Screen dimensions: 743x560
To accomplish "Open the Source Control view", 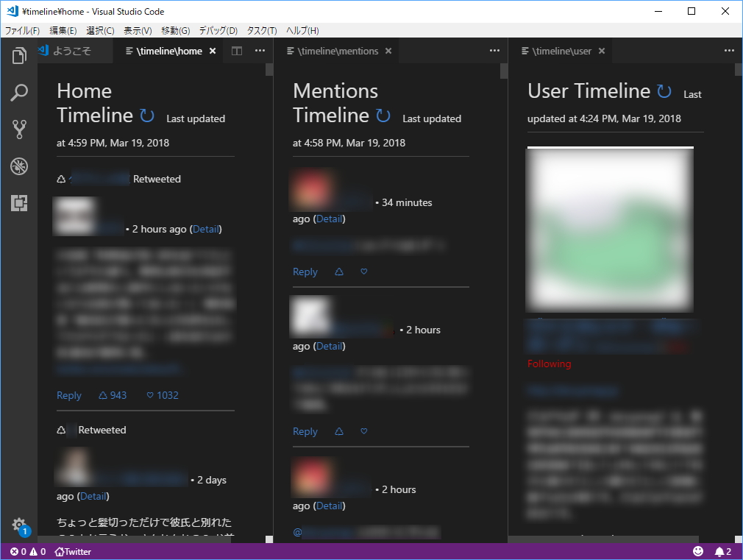I will pyautogui.click(x=19, y=130).
